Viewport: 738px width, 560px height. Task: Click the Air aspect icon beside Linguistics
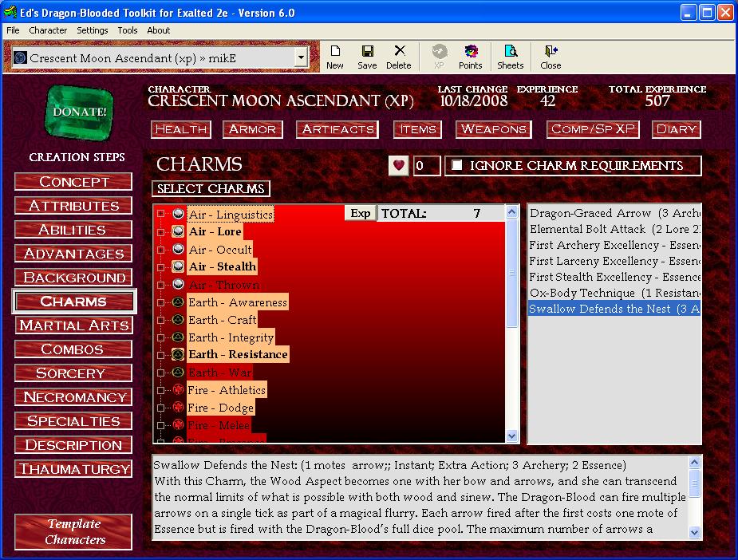pyautogui.click(x=178, y=214)
